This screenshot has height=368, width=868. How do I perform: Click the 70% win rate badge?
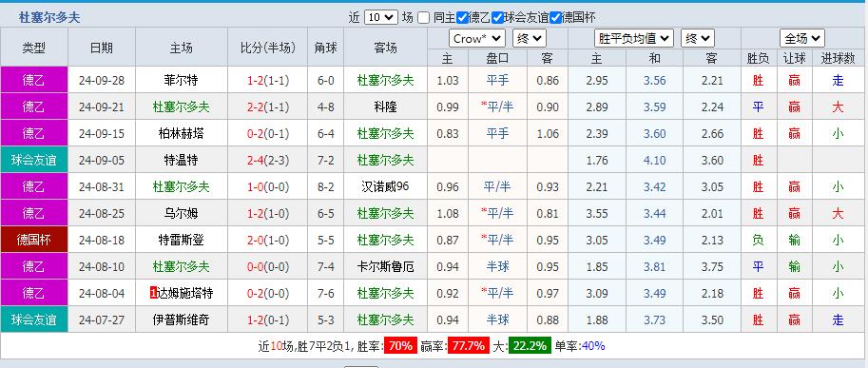click(400, 346)
